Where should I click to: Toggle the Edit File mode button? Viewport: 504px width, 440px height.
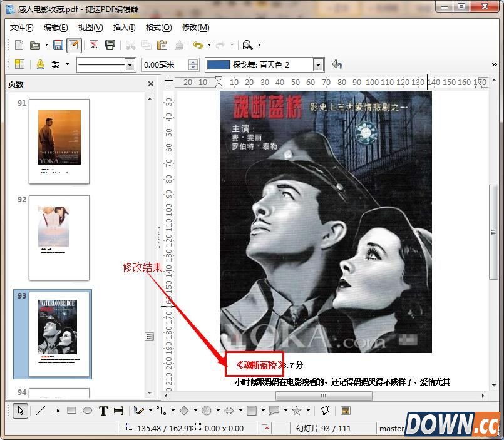click(74, 45)
